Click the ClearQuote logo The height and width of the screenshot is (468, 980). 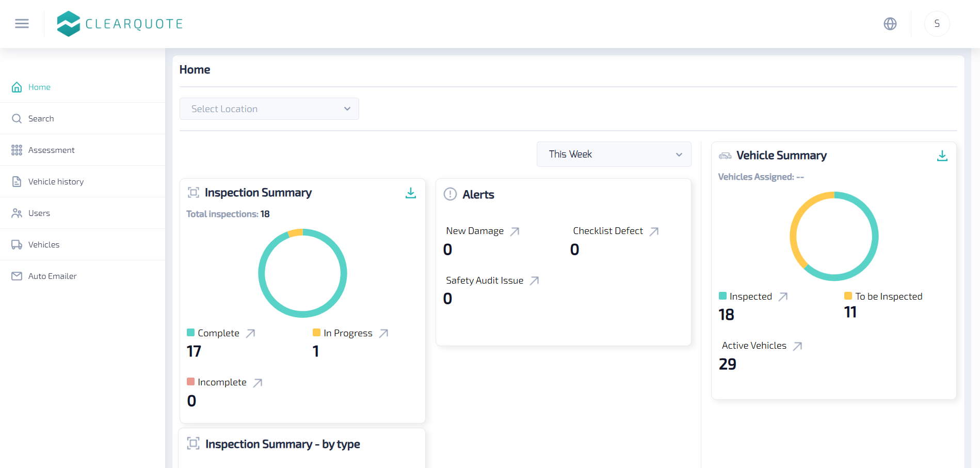coord(119,23)
